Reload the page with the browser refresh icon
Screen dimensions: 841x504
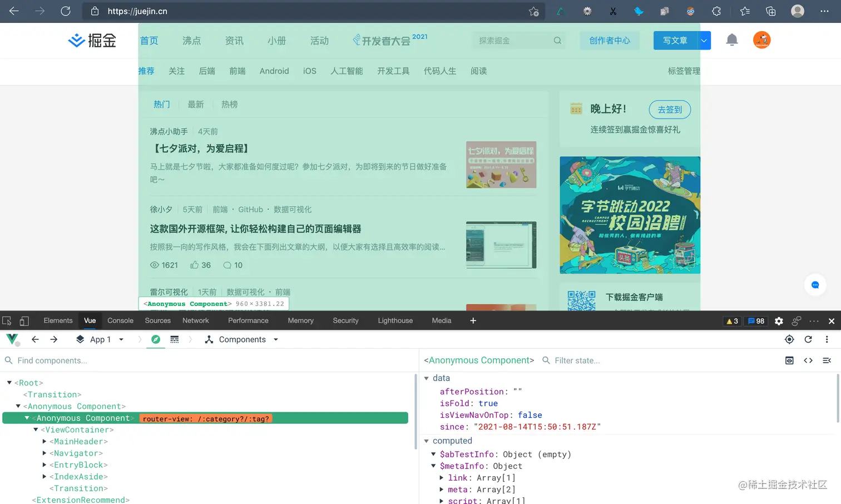[x=66, y=11]
